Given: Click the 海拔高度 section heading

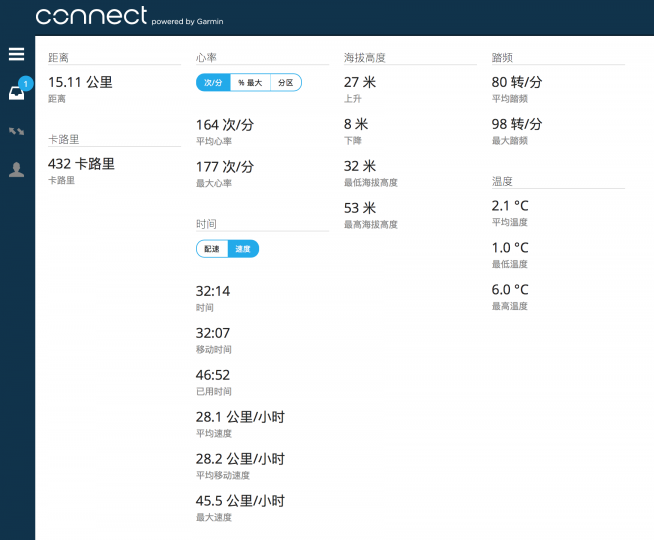Looking at the screenshot, I should point(365,58).
